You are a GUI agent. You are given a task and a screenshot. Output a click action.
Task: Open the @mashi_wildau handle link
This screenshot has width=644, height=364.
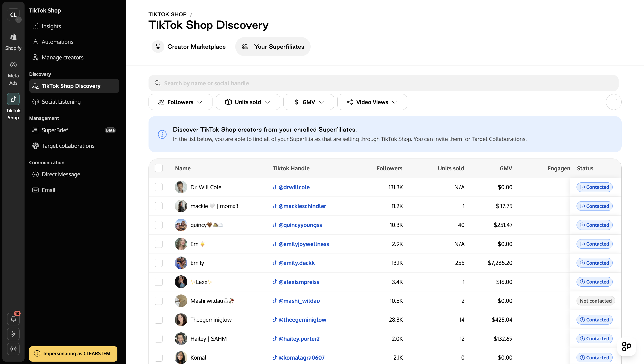click(299, 301)
